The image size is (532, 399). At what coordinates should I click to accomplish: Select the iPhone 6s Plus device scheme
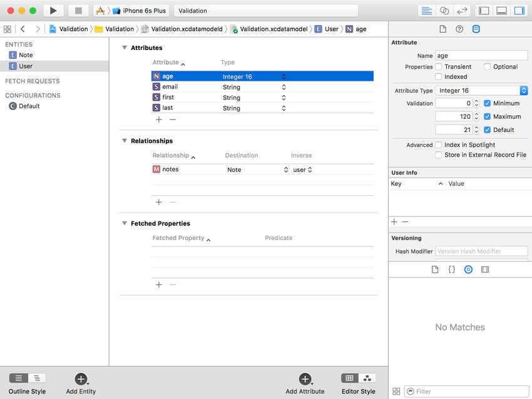[140, 11]
